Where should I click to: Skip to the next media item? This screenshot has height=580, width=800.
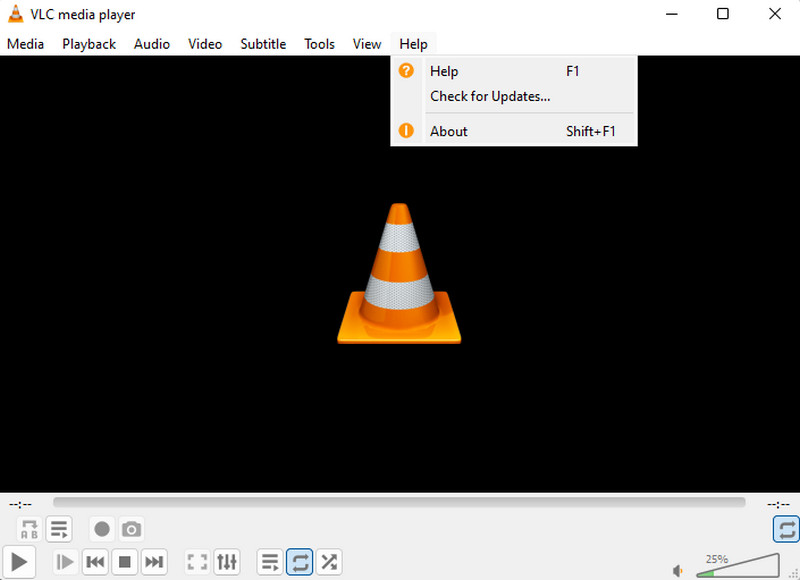[155, 562]
